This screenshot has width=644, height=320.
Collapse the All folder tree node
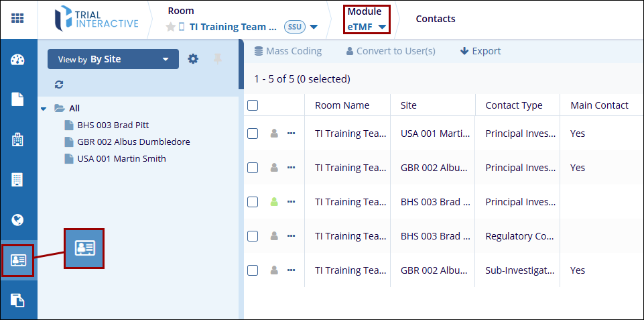[44, 108]
